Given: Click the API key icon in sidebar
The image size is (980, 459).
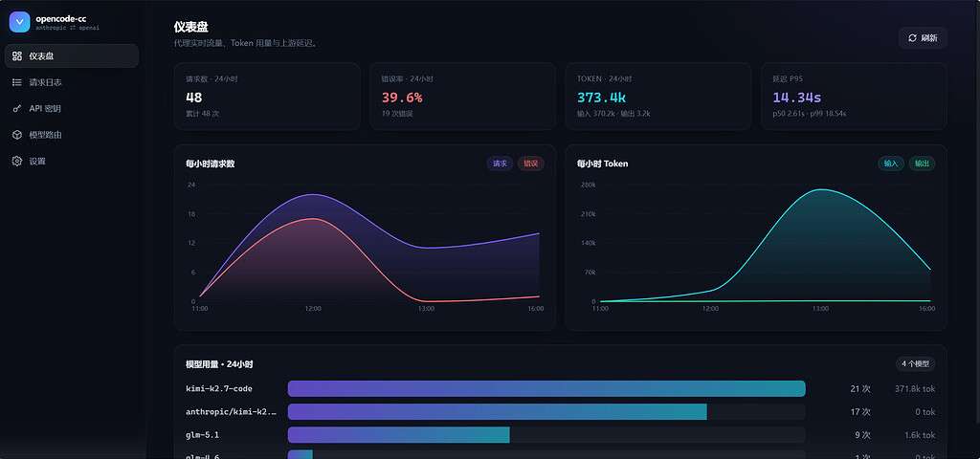Looking at the screenshot, I should [17, 109].
